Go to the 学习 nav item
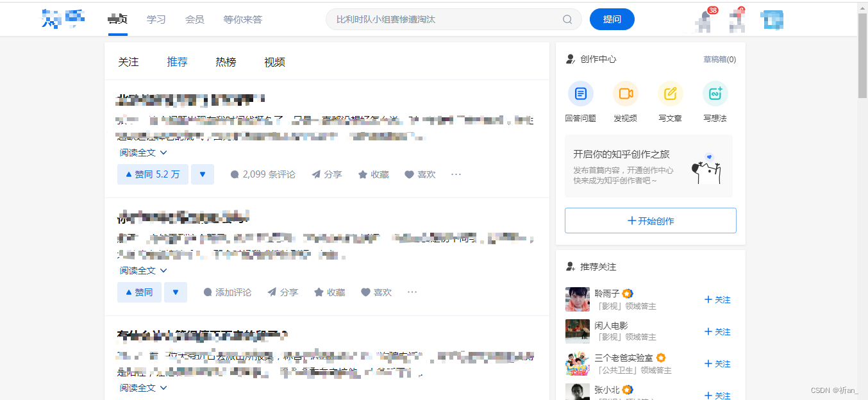 click(x=156, y=19)
